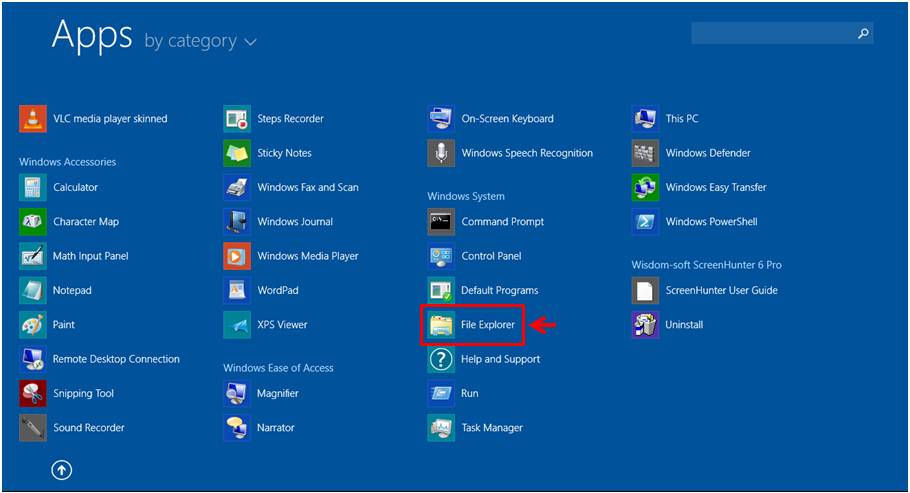Viewport: 910px width, 493px height.
Task: Open the Default Programs icon
Action: point(441,290)
